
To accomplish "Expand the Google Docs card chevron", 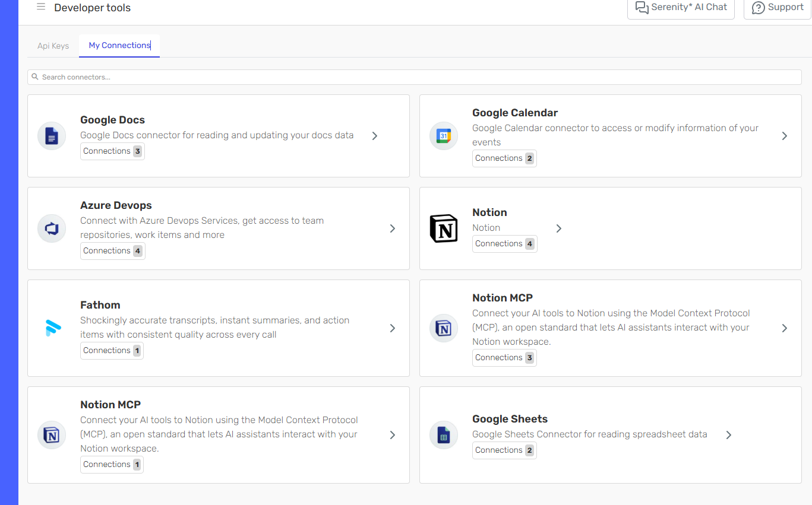I will pyautogui.click(x=375, y=136).
